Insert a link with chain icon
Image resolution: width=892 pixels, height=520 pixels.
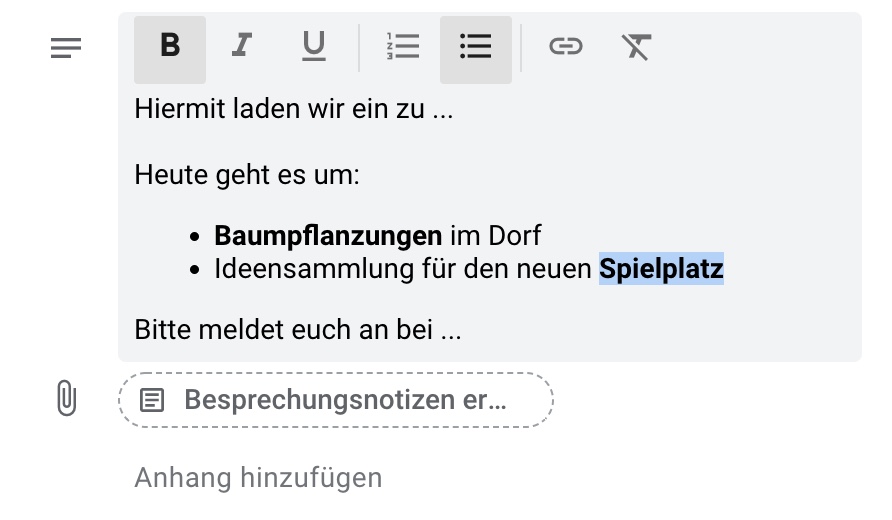click(565, 46)
